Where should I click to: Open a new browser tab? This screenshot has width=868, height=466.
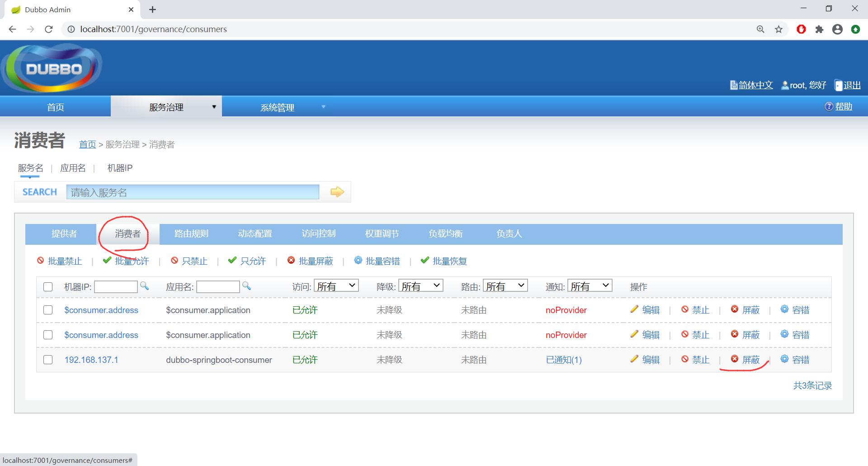[153, 10]
